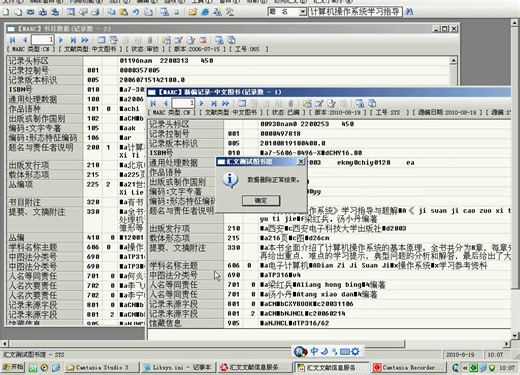Close the 汇文测试图书馆 message dialog
520x375 pixels.
click(x=301, y=162)
